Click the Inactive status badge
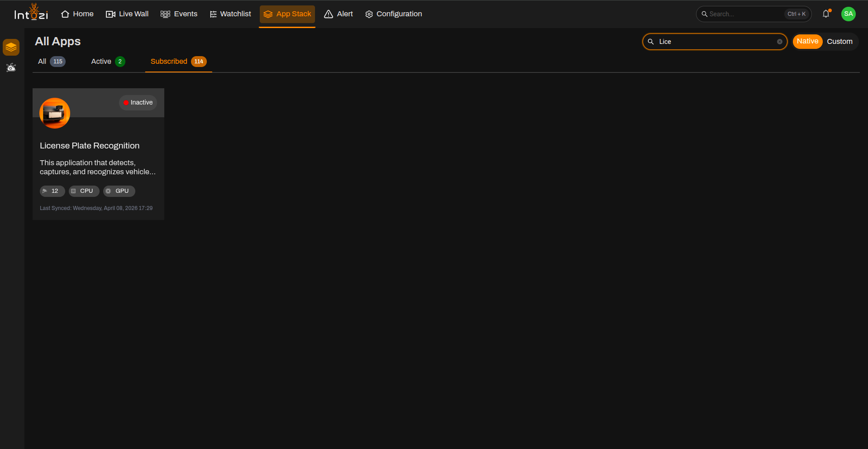The width and height of the screenshot is (868, 449). [x=138, y=103]
